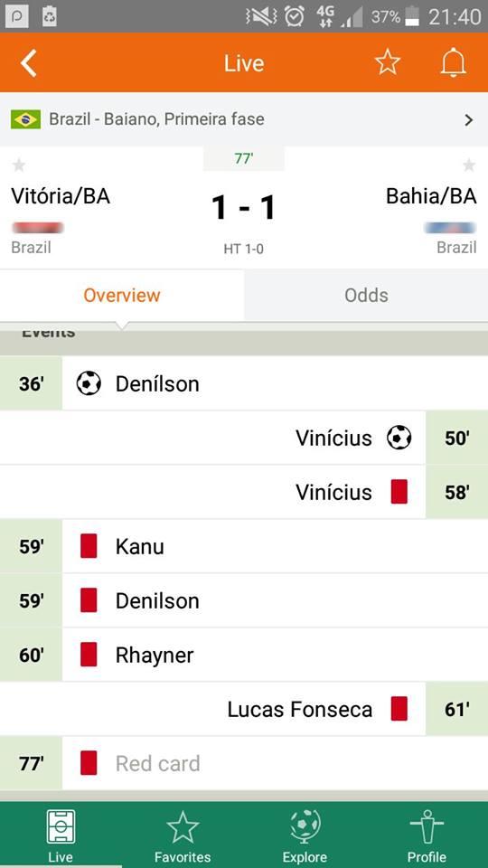Tap the red card icon for Rhayner

89,655
